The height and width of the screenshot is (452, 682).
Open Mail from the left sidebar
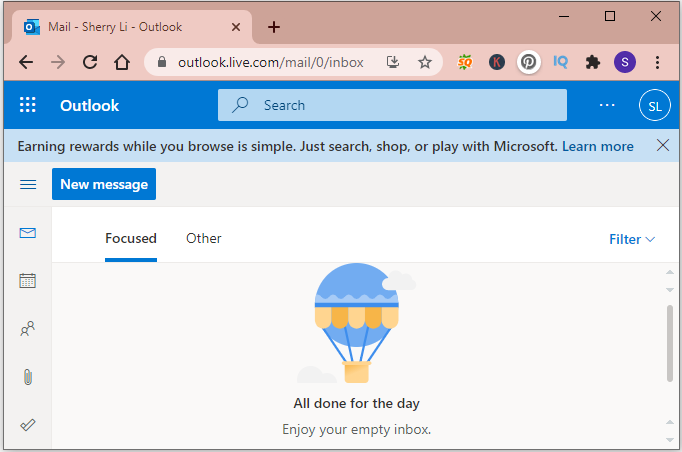point(28,233)
